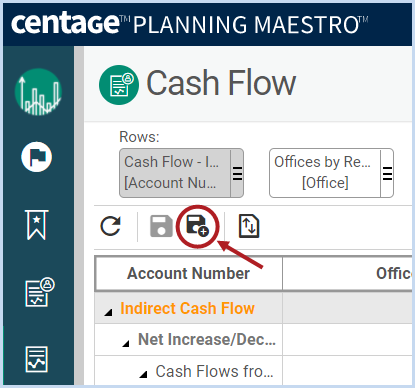
Task: Open the line chart report sidebar icon
Action: tap(37, 359)
